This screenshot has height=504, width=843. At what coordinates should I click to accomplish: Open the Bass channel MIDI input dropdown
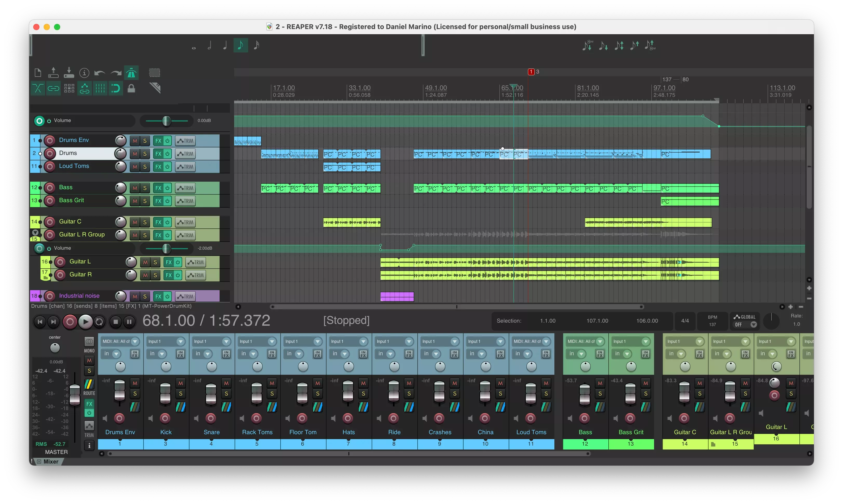coord(585,341)
